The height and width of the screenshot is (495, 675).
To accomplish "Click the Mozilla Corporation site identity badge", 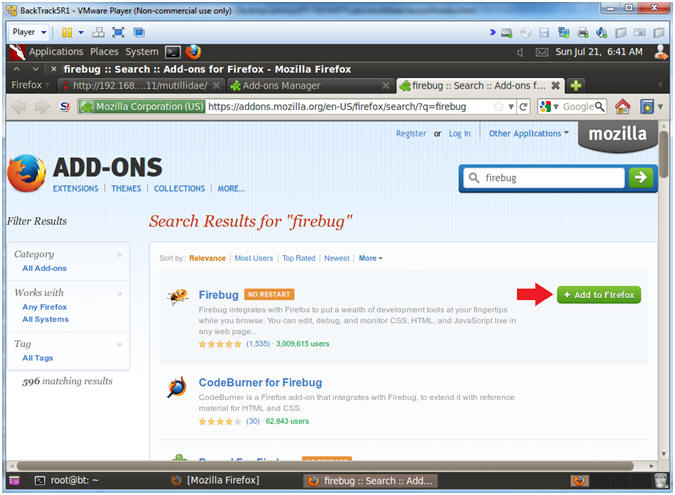I will tap(142, 106).
